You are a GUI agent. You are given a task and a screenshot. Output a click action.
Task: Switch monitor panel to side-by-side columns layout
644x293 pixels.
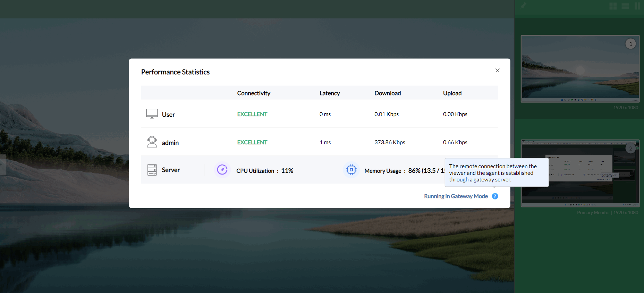(637, 6)
